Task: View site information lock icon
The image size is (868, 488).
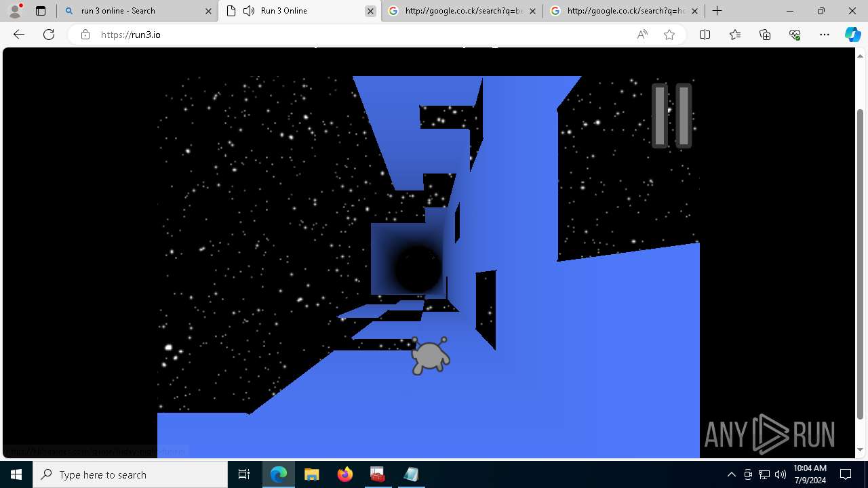Action: (x=85, y=35)
